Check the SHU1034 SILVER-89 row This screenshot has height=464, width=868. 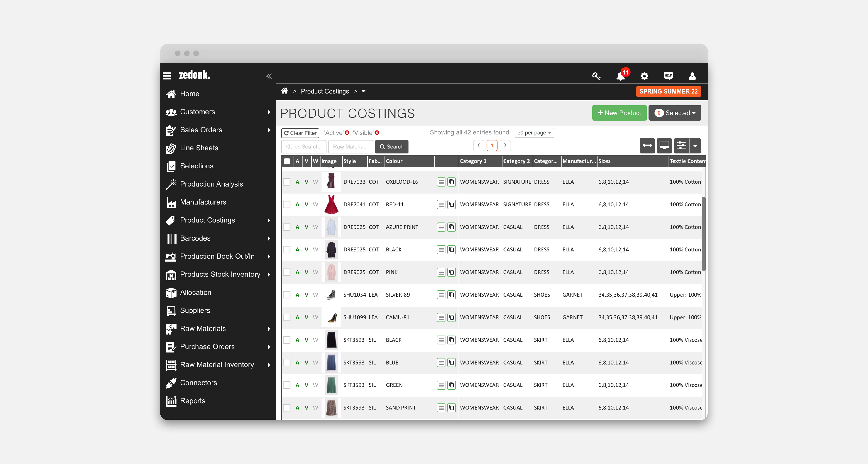[287, 295]
